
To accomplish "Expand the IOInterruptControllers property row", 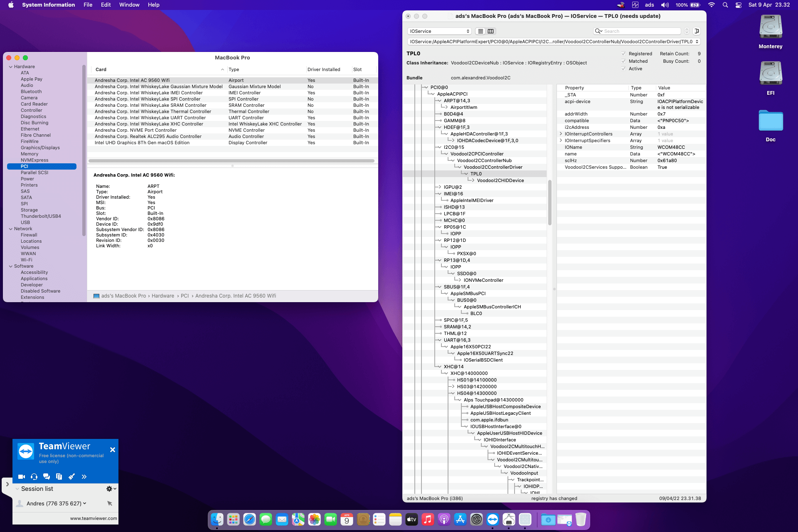I will (x=561, y=134).
